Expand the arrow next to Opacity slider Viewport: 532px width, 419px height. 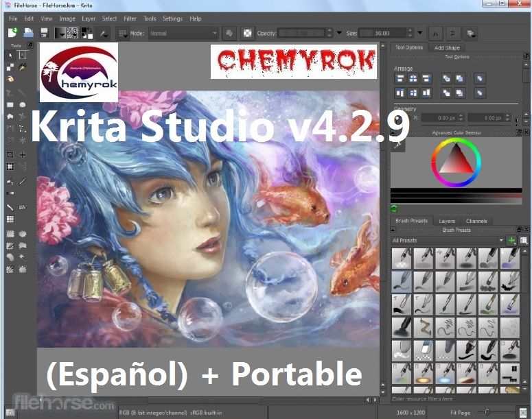point(339,33)
